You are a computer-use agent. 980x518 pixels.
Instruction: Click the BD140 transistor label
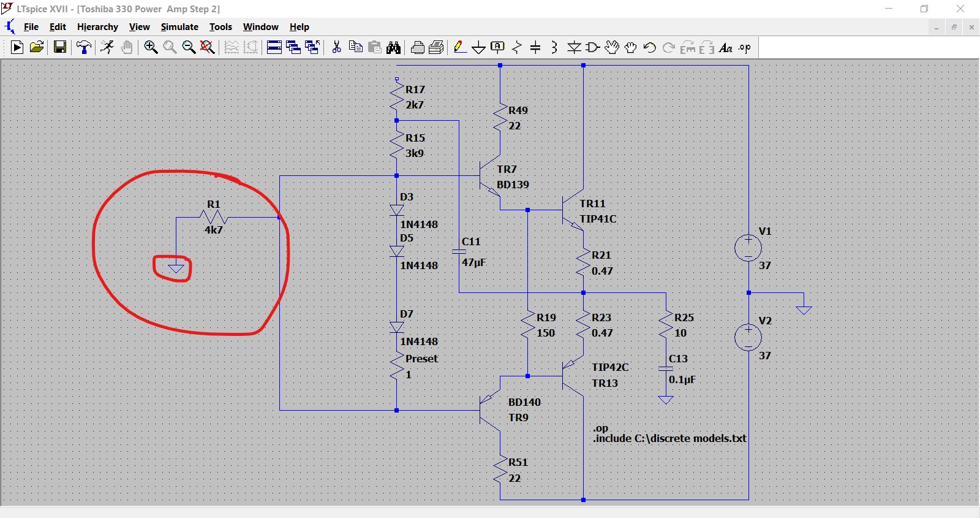coord(524,402)
